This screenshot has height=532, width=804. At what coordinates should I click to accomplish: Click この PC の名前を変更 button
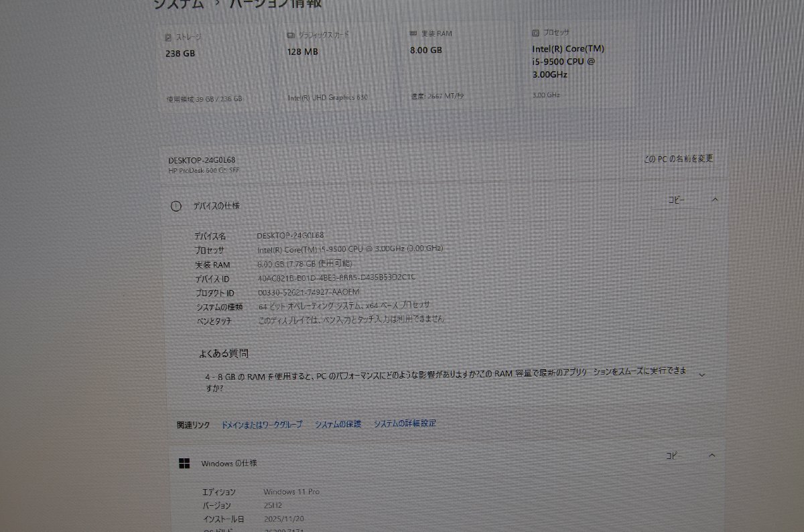679,159
